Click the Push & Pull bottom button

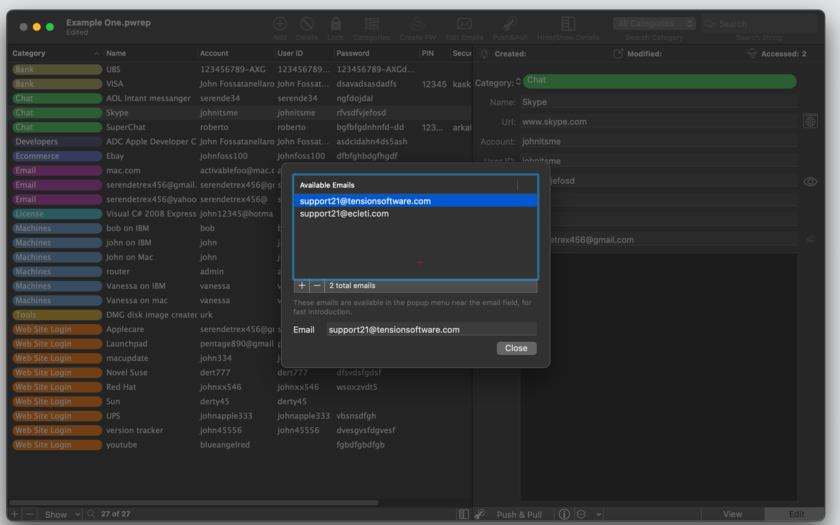click(x=519, y=514)
